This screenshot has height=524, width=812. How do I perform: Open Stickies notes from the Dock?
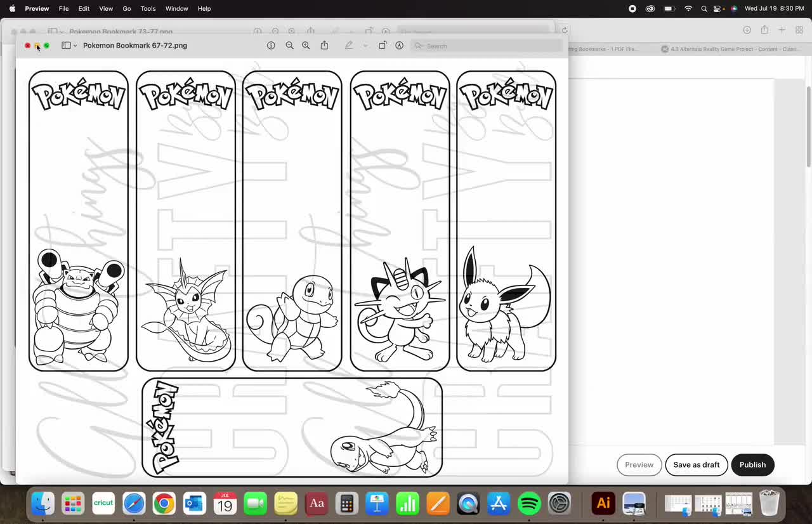(285, 503)
